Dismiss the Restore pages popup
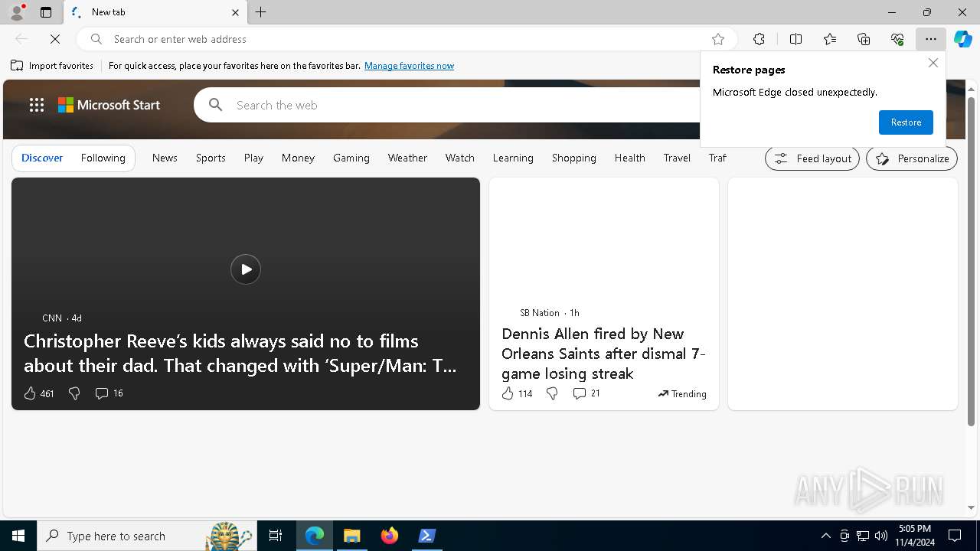The width and height of the screenshot is (980, 551). [933, 64]
